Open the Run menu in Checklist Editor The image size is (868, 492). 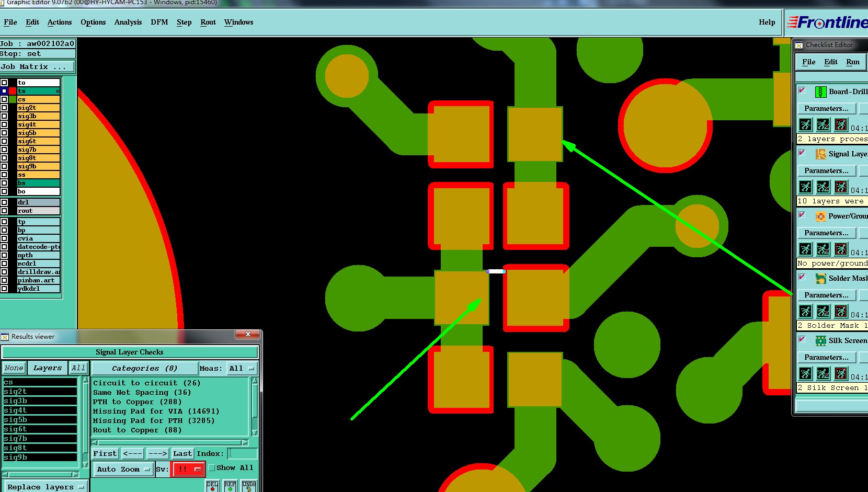click(x=853, y=62)
